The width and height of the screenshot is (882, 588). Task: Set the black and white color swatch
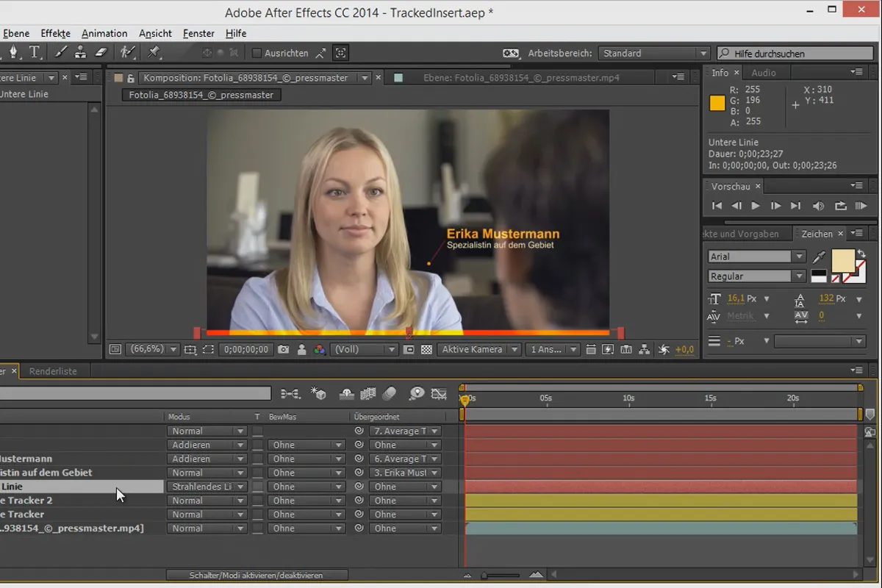point(818,276)
